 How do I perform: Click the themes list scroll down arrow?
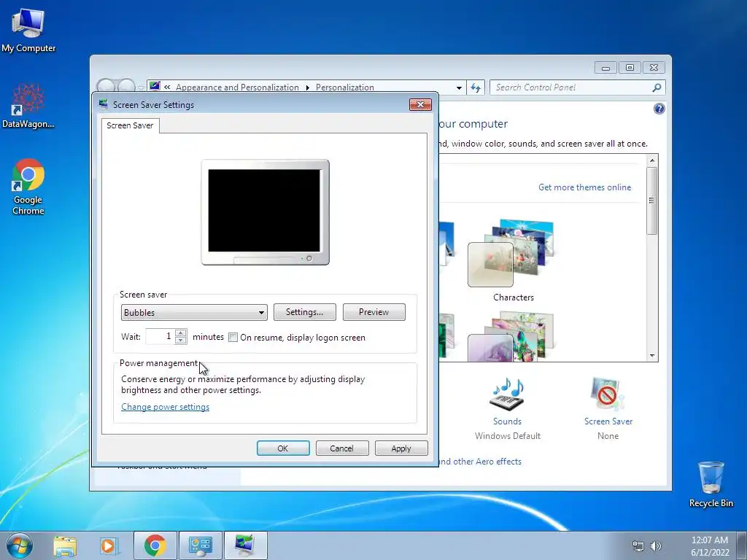click(x=651, y=356)
